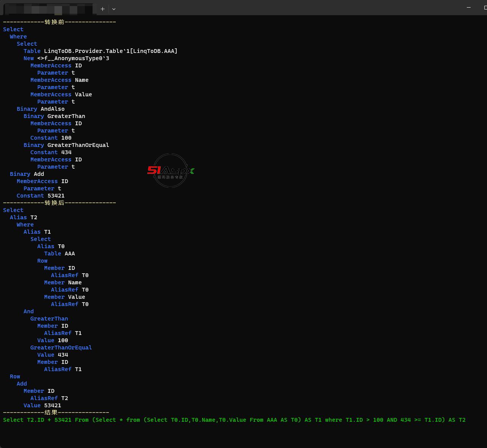Image resolution: width=487 pixels, height=448 pixels.
Task: Click the 'Value 53421' line
Action: [42, 405]
